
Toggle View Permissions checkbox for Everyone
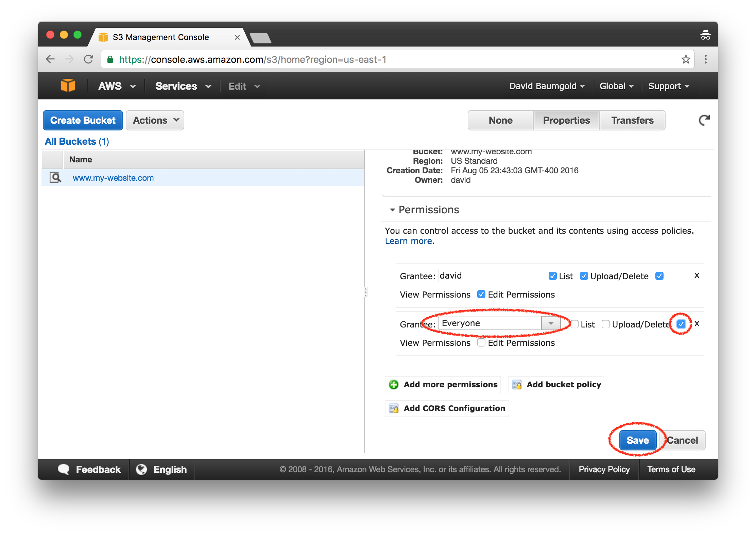tap(681, 324)
